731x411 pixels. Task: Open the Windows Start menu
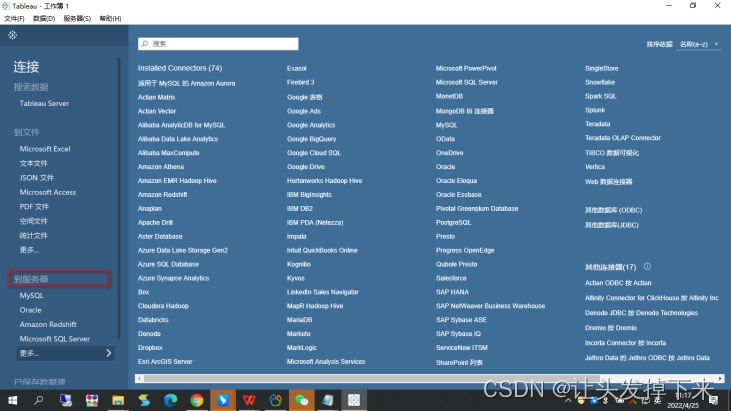coord(13,400)
